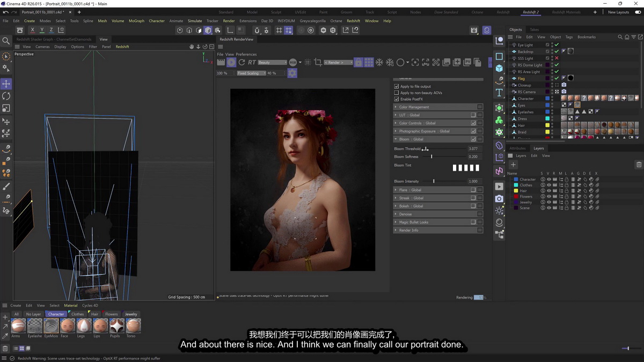Filter materials by Clothes tab
This screenshot has height=362, width=644.
78,314
